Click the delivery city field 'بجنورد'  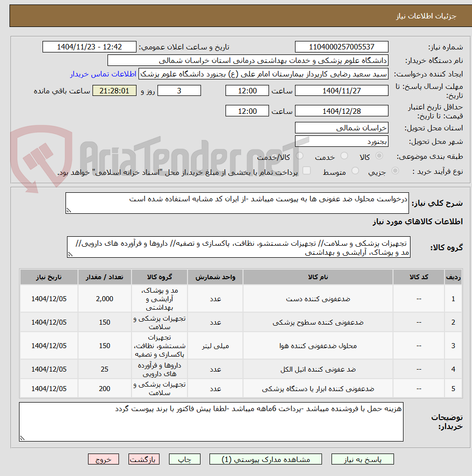(341, 141)
